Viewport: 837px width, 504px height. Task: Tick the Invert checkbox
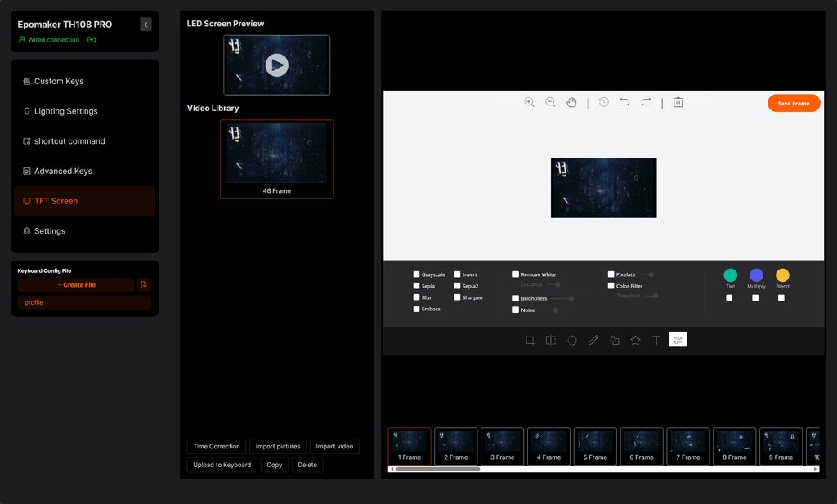click(x=458, y=274)
